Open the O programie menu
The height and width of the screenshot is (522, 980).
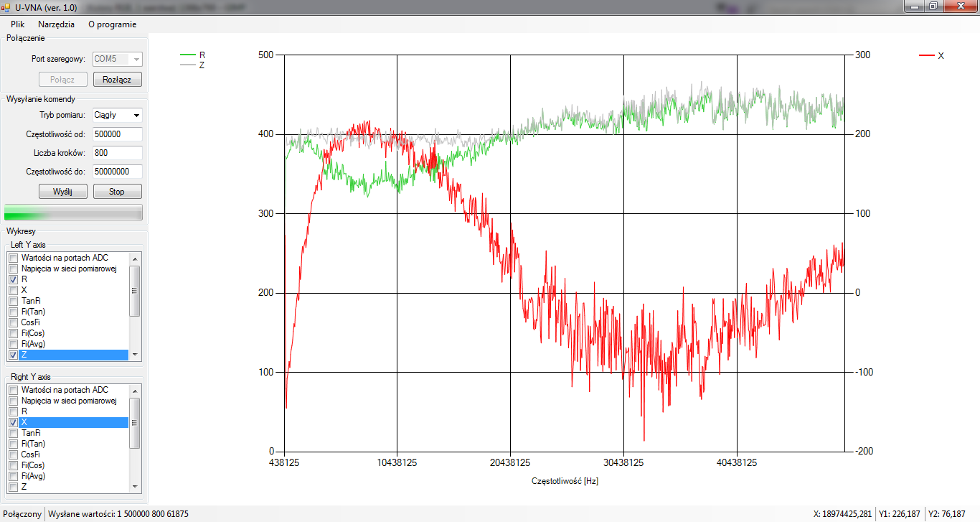(x=112, y=24)
